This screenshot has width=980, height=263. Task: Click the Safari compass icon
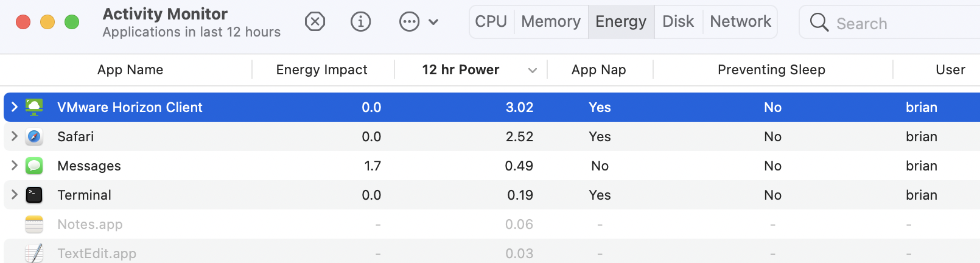coord(34,136)
